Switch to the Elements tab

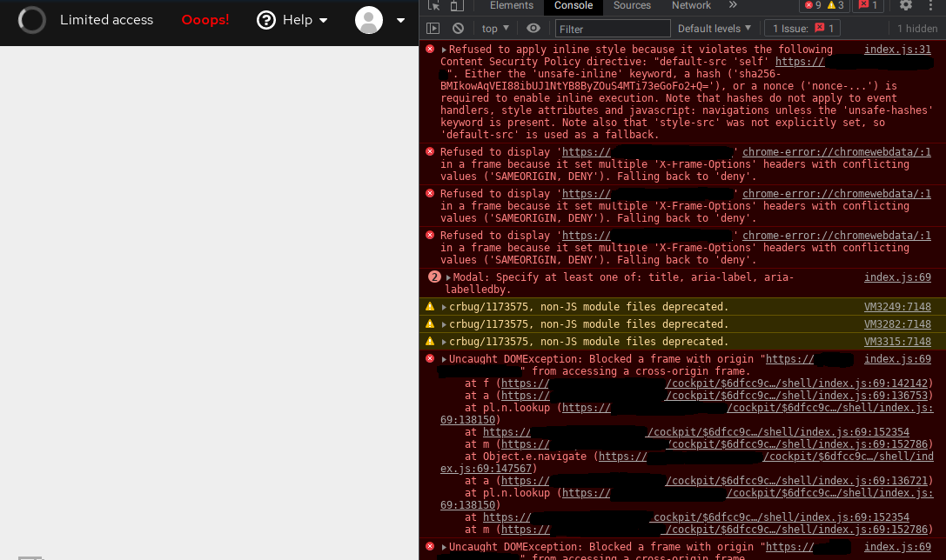coord(511,6)
